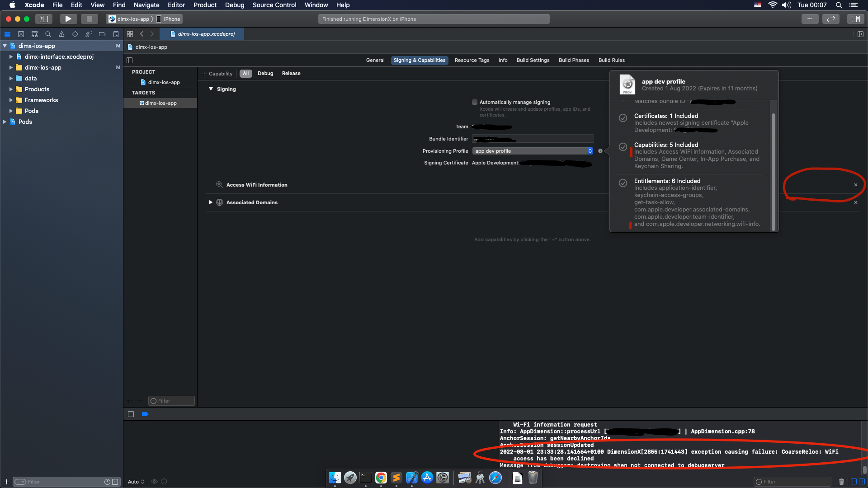
Task: Switch to the Resource Tags tab
Action: click(x=472, y=60)
